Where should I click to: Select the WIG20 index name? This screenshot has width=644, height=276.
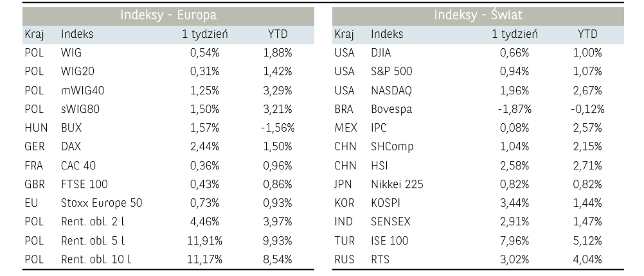(x=76, y=72)
